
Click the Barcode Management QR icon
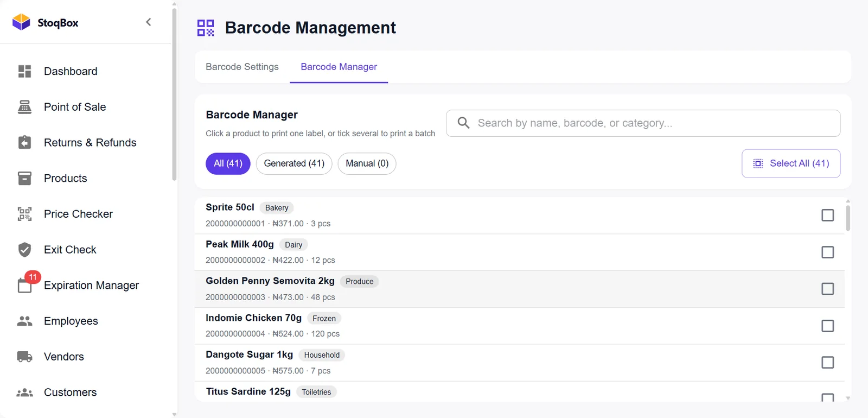point(206,28)
